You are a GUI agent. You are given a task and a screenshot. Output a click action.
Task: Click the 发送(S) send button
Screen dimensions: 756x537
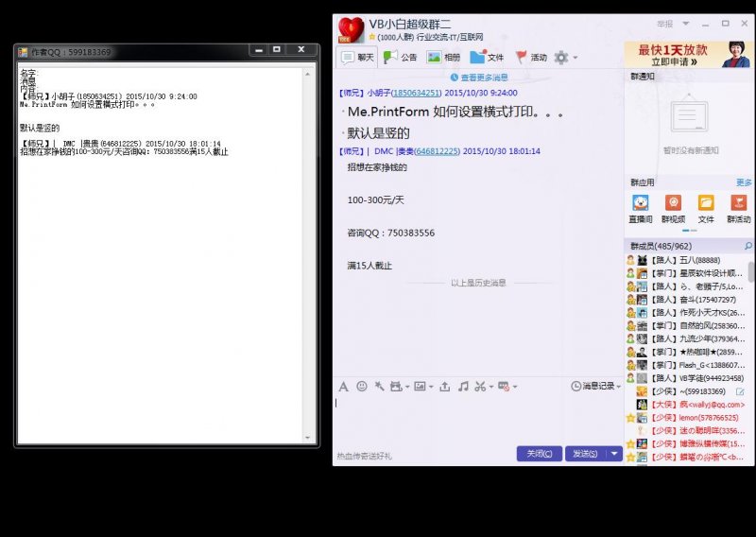click(x=585, y=454)
